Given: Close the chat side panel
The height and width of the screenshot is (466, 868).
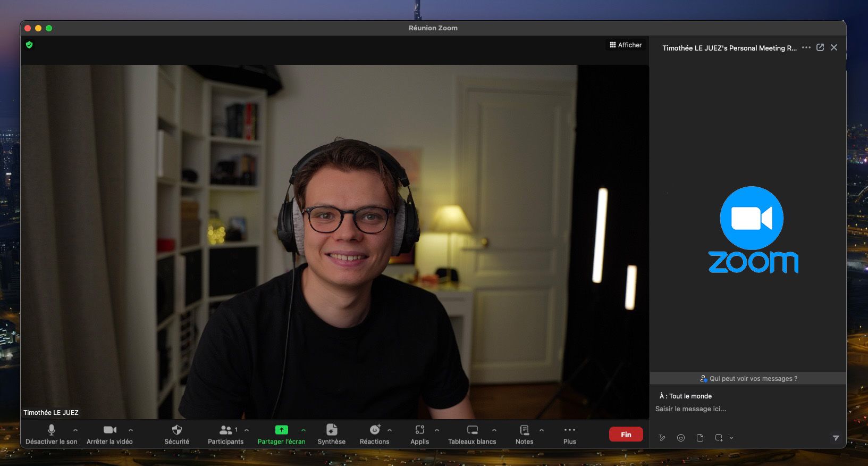Looking at the screenshot, I should [x=834, y=47].
